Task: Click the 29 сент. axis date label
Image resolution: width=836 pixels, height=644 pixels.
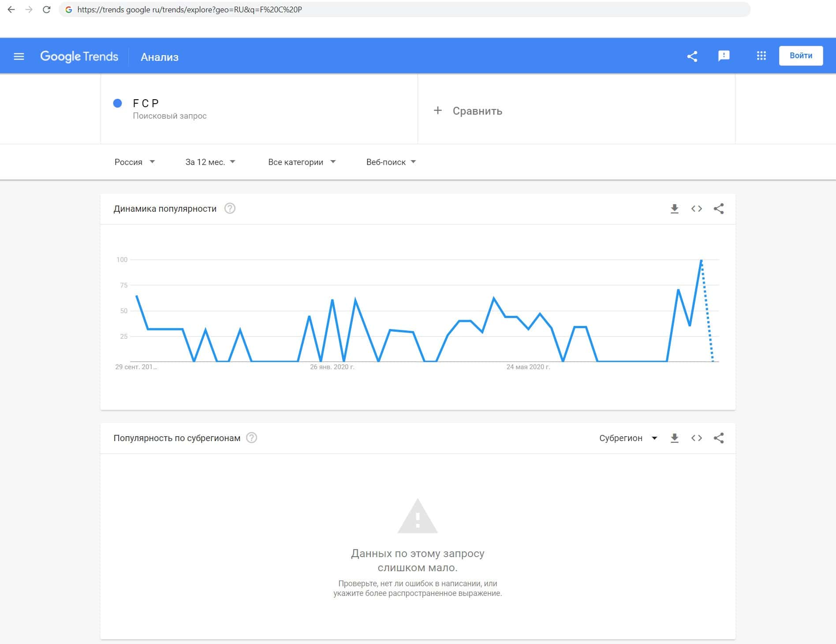Action: (x=136, y=367)
